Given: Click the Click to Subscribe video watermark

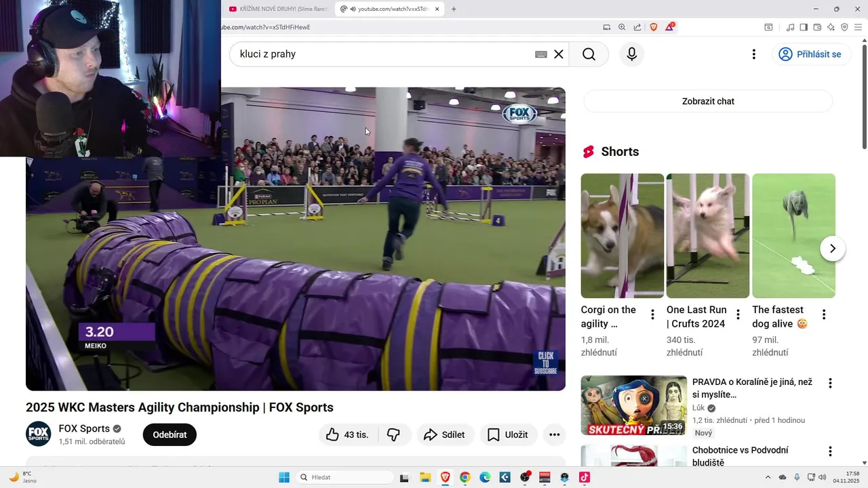Looking at the screenshot, I should (x=545, y=363).
